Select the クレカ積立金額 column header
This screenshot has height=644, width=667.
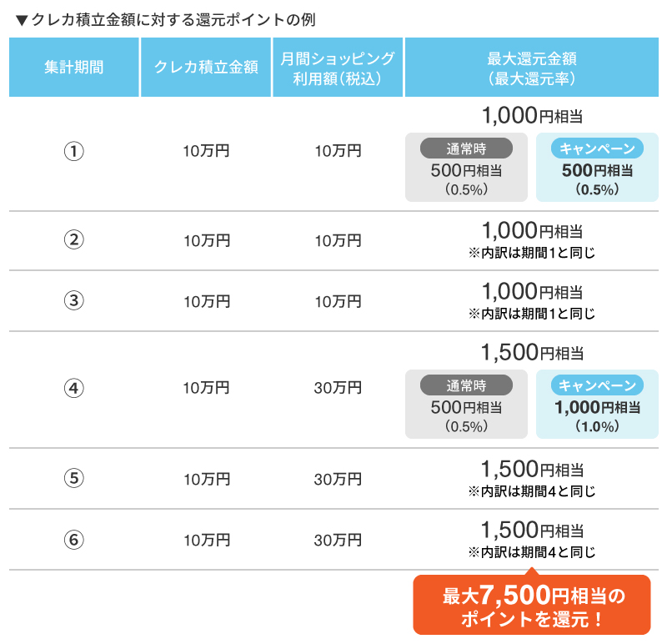tap(206, 68)
